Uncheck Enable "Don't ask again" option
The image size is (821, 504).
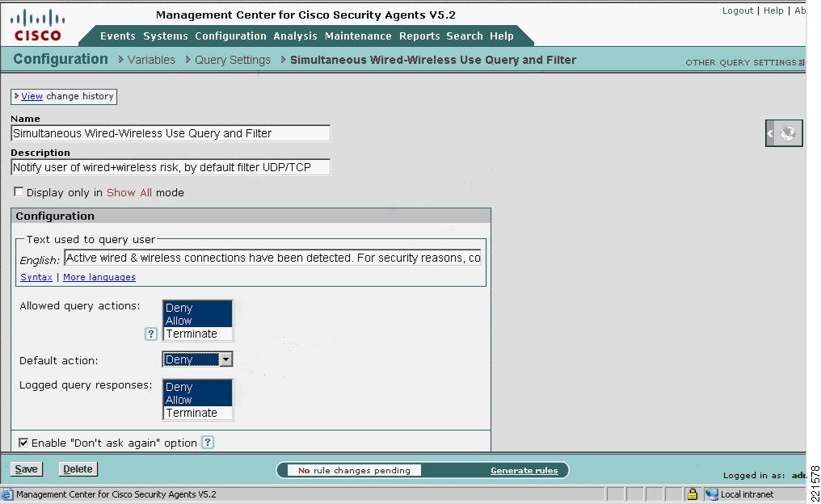23,443
